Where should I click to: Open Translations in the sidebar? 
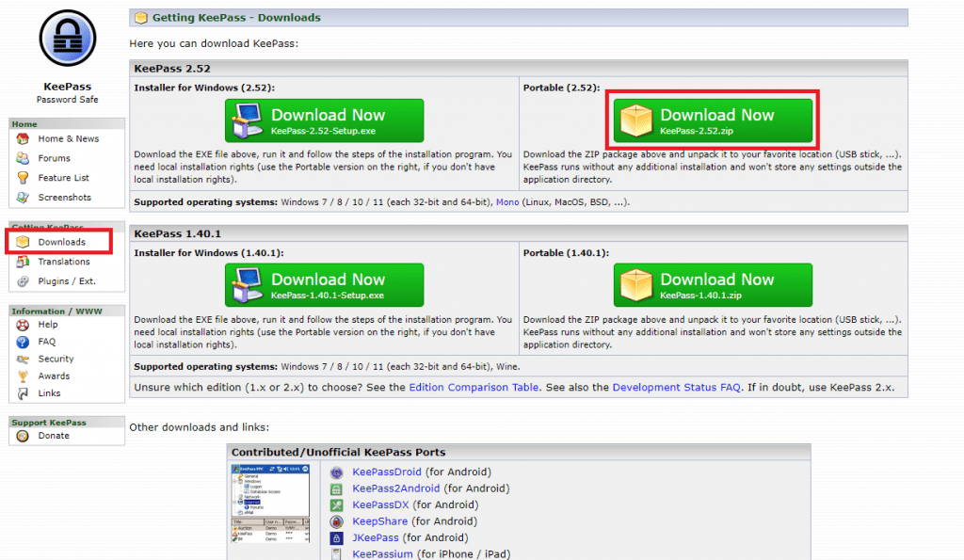click(64, 262)
